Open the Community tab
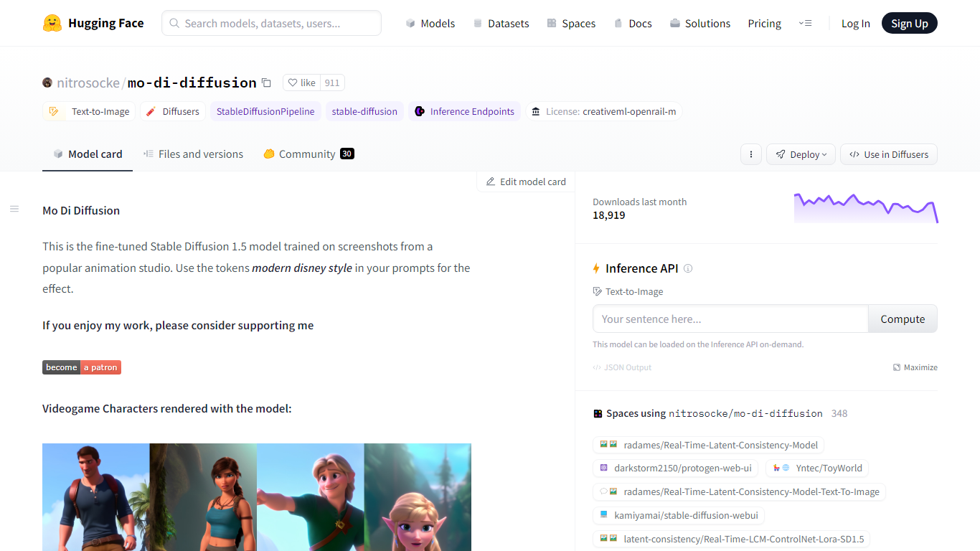Screen dimensions: 980x551 pyautogui.click(x=308, y=154)
